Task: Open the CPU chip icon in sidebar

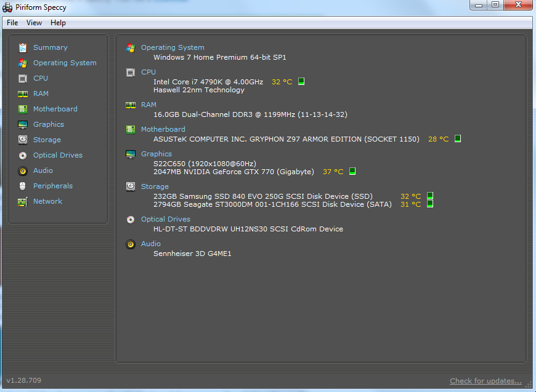Action: [x=23, y=79]
